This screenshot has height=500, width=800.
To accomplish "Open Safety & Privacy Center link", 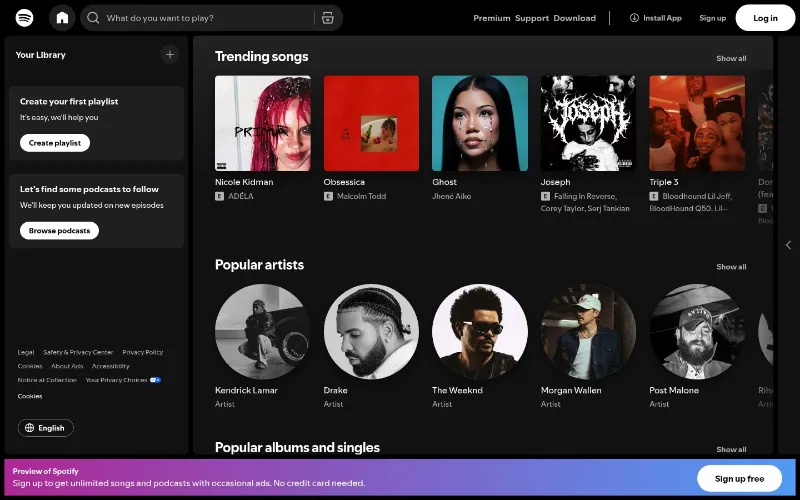I will (78, 352).
